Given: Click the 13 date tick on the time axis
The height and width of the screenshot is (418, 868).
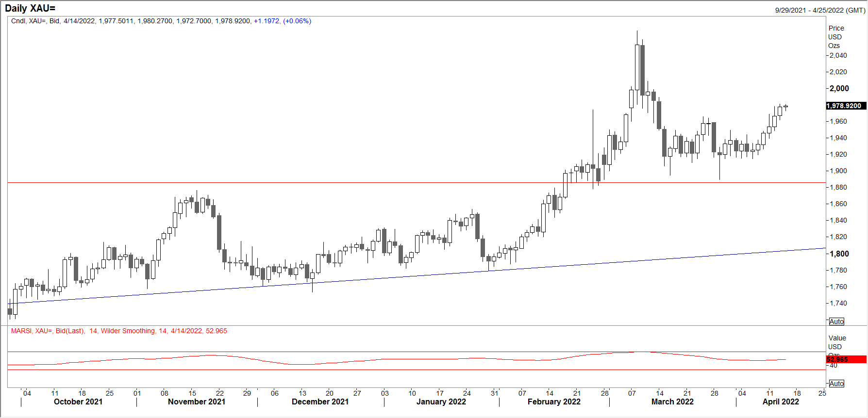Looking at the screenshot, I should pos(302,393).
